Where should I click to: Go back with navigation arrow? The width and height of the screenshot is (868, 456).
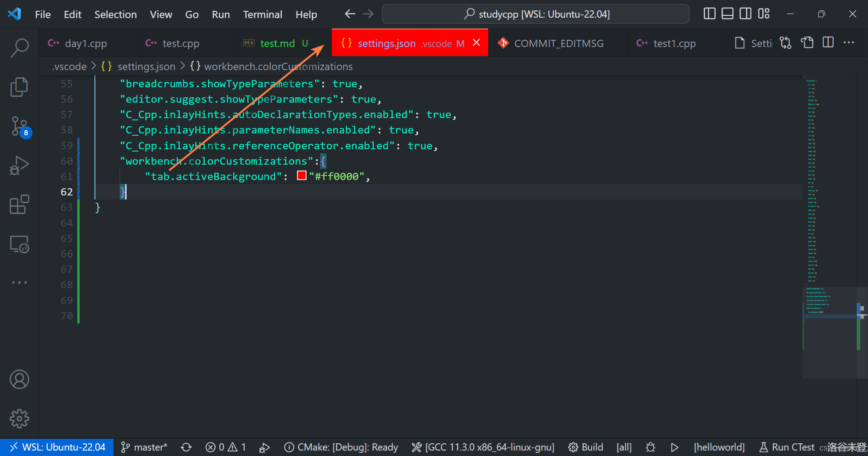coord(350,14)
